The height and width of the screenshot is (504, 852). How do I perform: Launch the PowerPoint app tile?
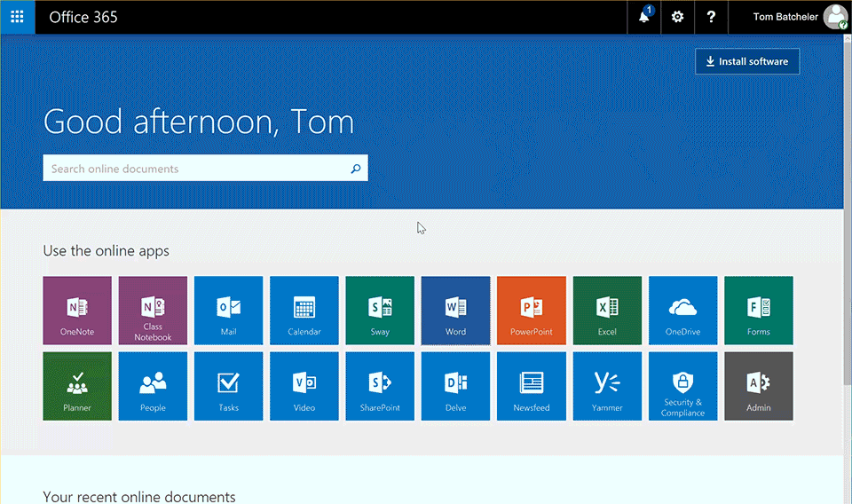click(x=532, y=310)
